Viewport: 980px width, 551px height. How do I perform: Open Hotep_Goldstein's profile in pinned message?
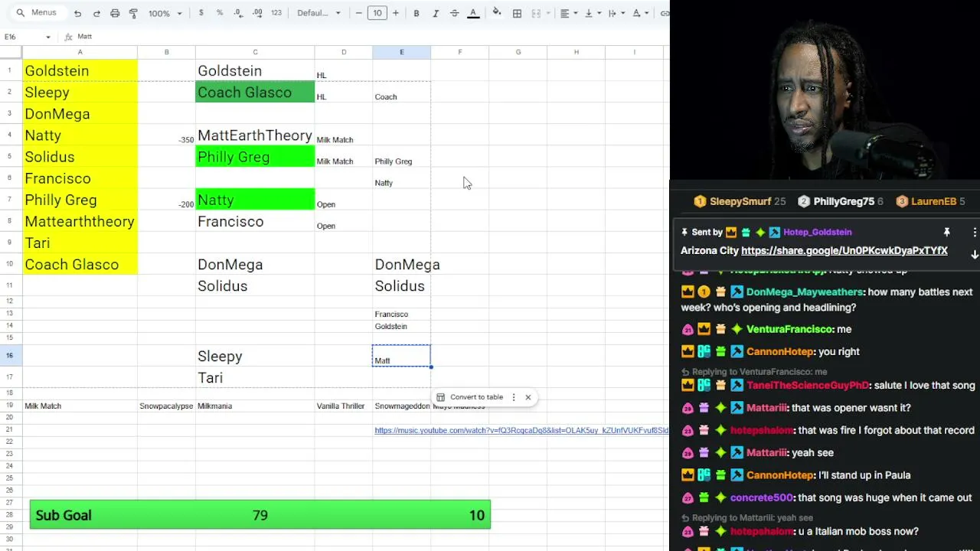(x=817, y=232)
